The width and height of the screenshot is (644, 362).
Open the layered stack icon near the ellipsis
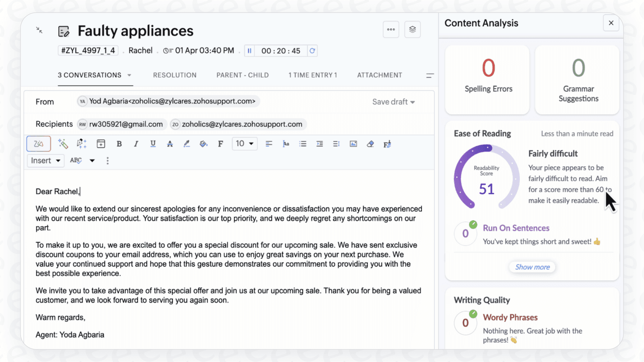point(412,29)
